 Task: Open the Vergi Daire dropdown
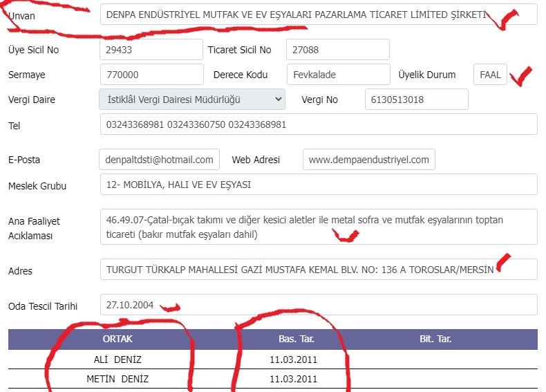192,100
